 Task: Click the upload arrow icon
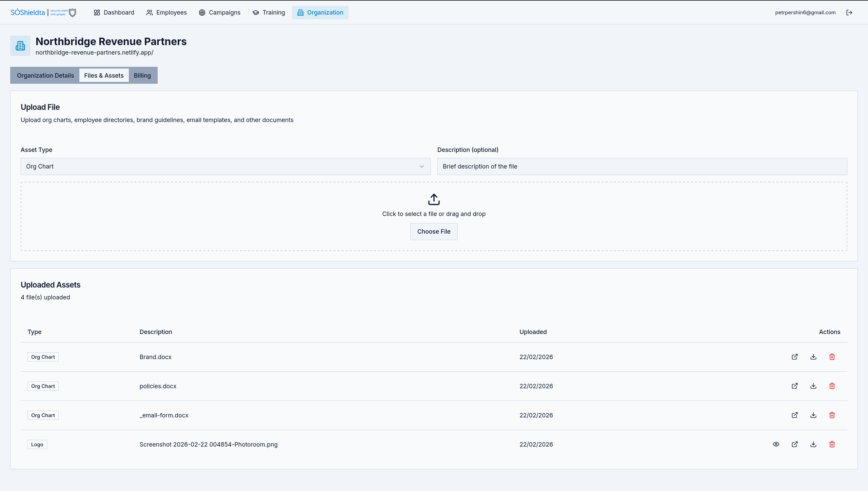(434, 199)
